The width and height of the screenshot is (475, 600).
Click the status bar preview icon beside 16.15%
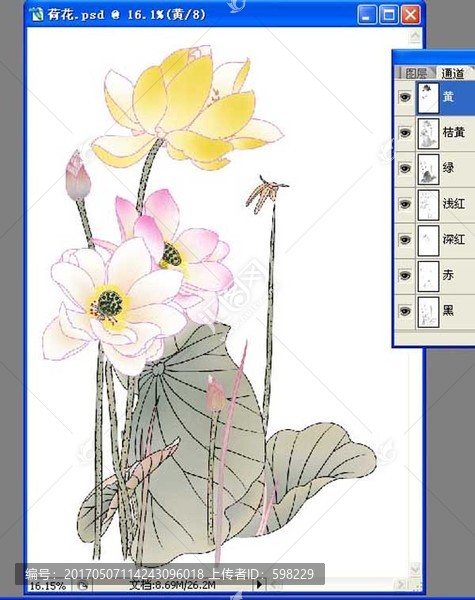coord(82,585)
